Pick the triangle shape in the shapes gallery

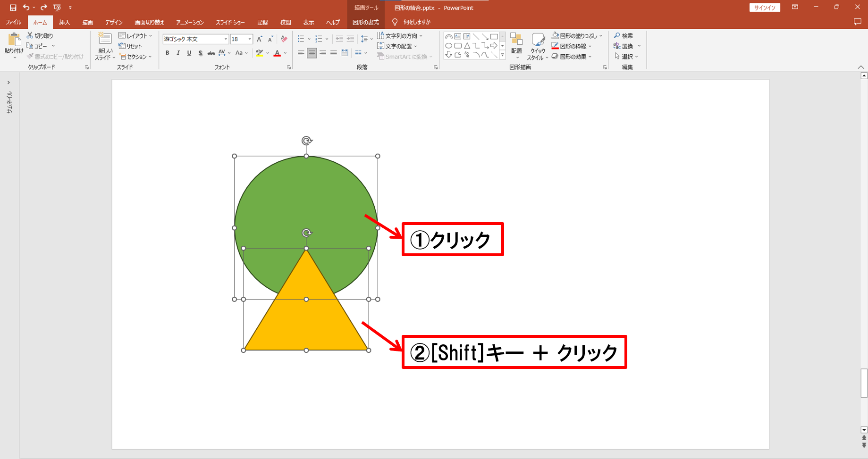467,46
